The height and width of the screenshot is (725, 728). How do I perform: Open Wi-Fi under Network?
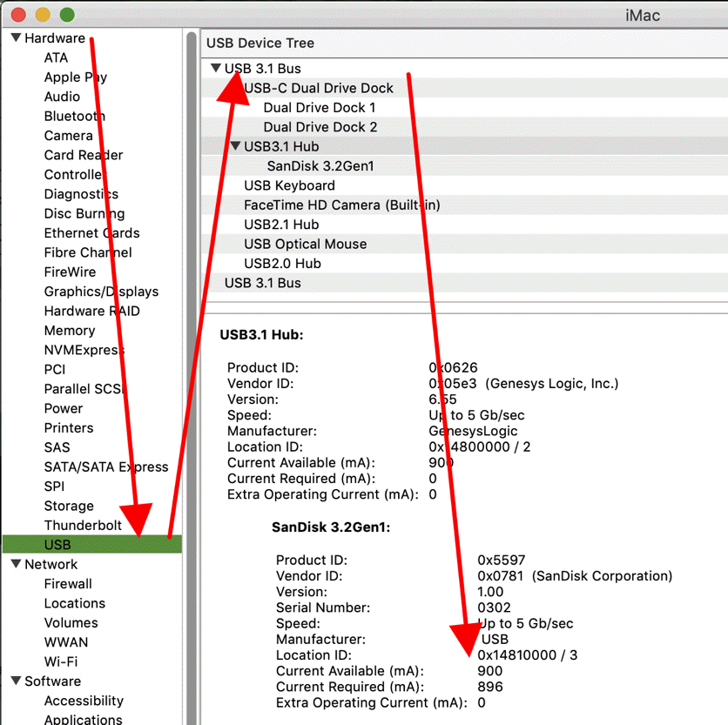pyautogui.click(x=61, y=661)
